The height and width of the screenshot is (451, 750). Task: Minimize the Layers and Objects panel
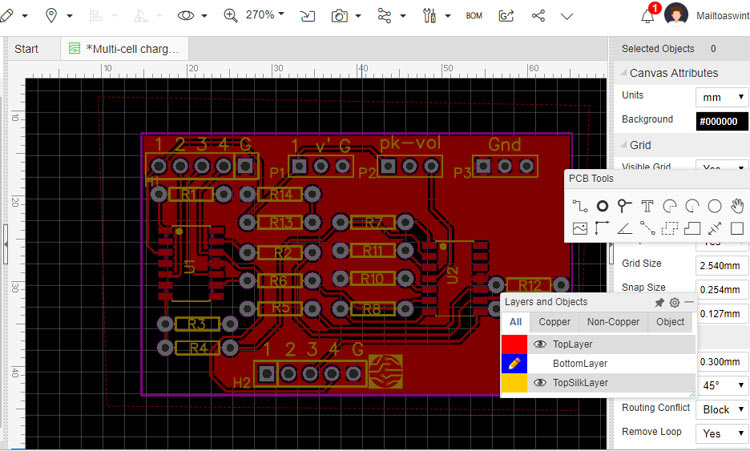[689, 302]
